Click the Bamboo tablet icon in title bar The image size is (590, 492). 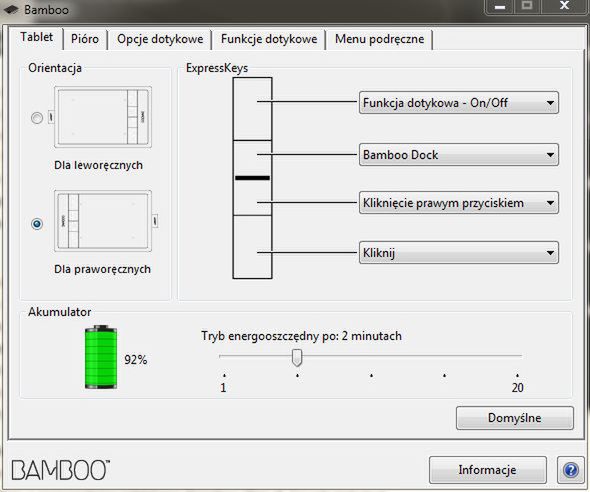tap(11, 9)
